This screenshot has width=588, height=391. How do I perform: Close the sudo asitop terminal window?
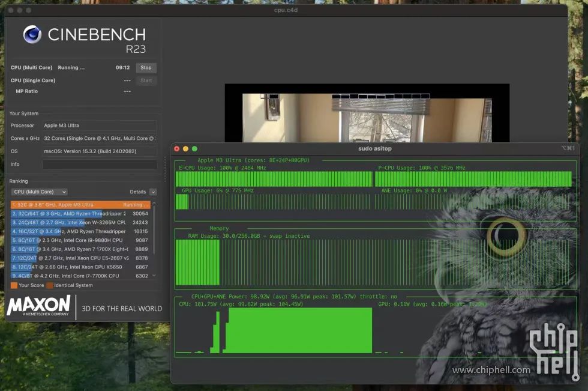click(176, 148)
